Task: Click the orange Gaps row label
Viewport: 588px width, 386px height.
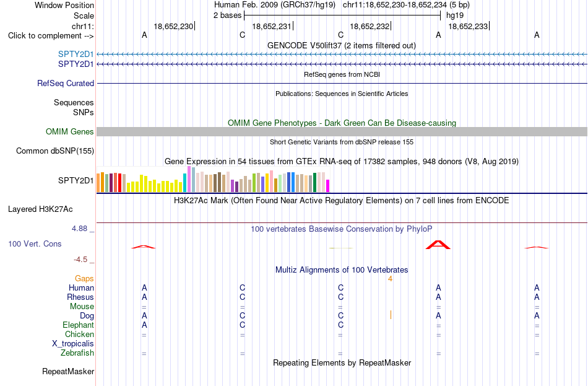Action: click(84, 279)
